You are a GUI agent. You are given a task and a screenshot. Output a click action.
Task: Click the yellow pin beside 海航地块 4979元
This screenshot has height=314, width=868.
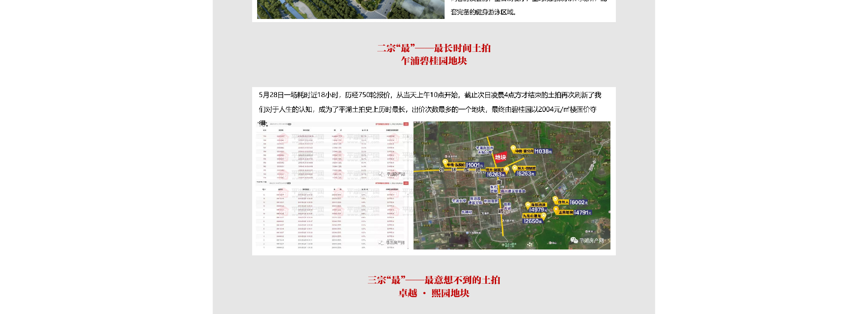coord(528,205)
